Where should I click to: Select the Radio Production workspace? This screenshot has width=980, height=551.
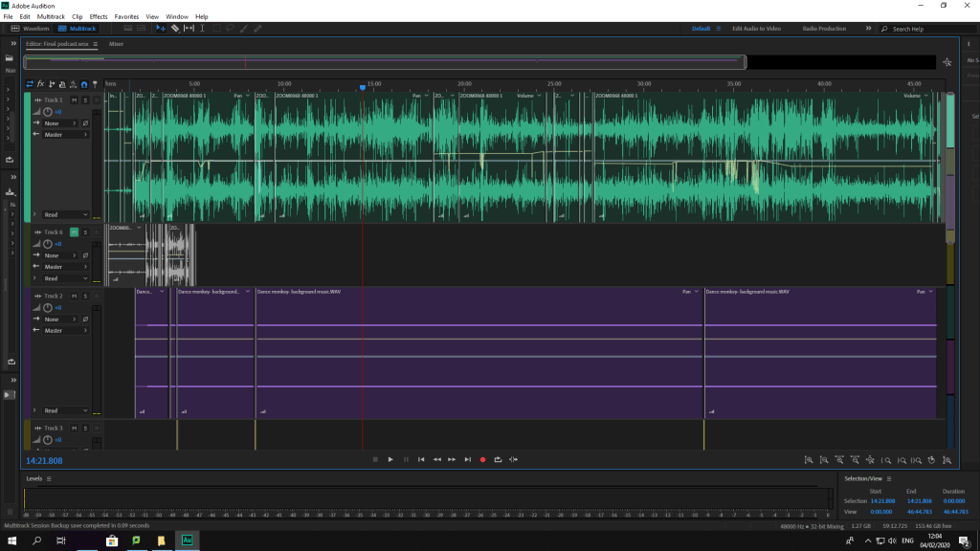[824, 29]
